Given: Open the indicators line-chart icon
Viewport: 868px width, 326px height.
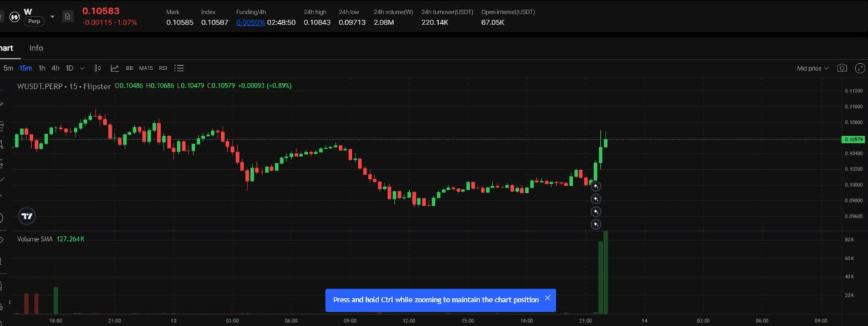Looking at the screenshot, I should (x=115, y=68).
